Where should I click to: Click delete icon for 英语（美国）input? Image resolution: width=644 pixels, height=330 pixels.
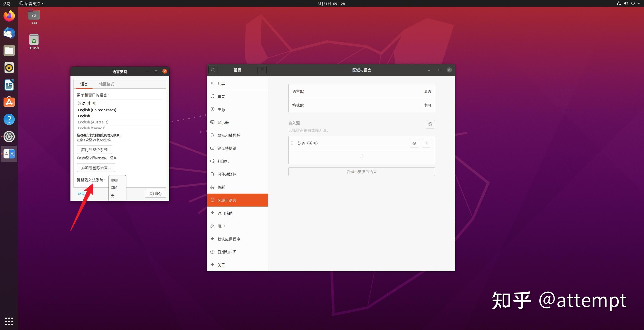pos(427,143)
